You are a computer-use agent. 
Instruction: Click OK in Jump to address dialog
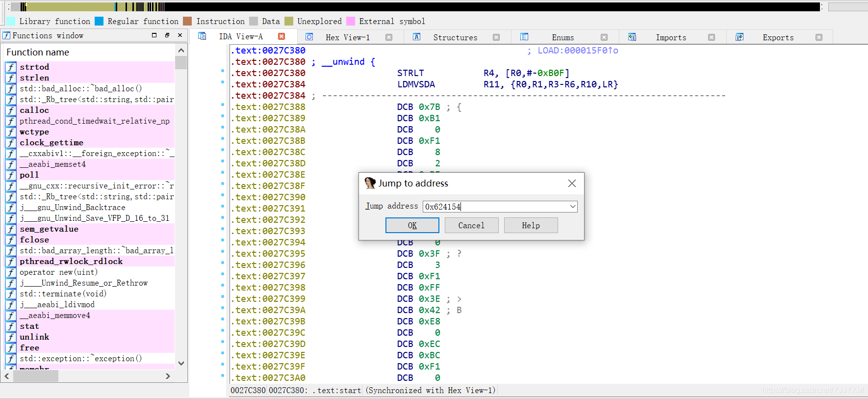coord(412,225)
